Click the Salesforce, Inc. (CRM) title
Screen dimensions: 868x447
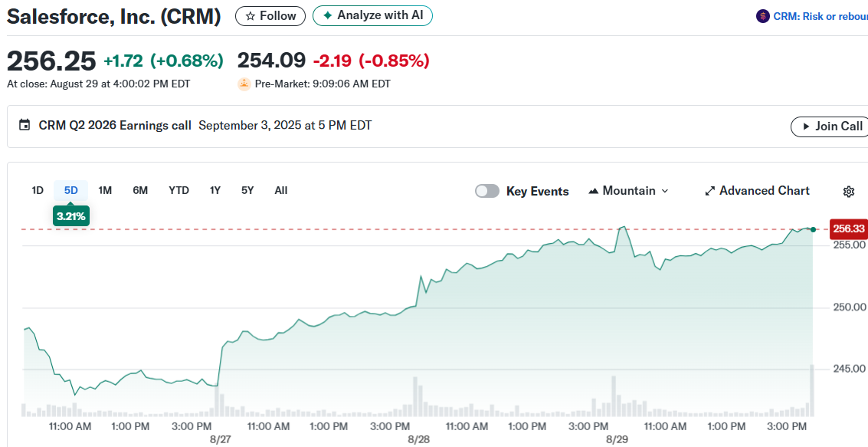click(113, 17)
